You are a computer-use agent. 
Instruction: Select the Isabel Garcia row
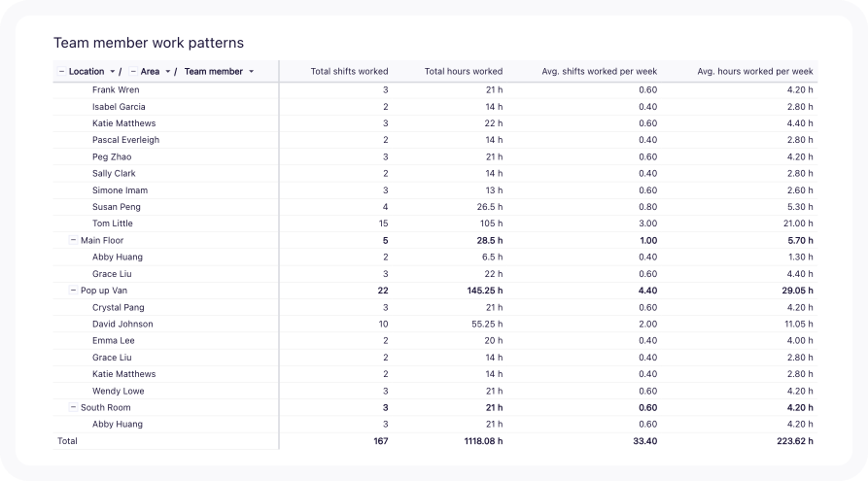coord(435,106)
